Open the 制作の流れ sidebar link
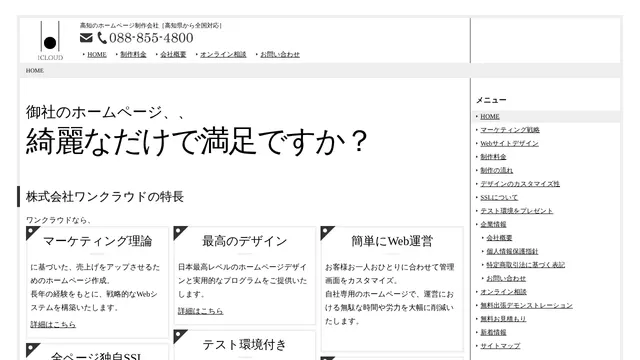 (x=496, y=171)
